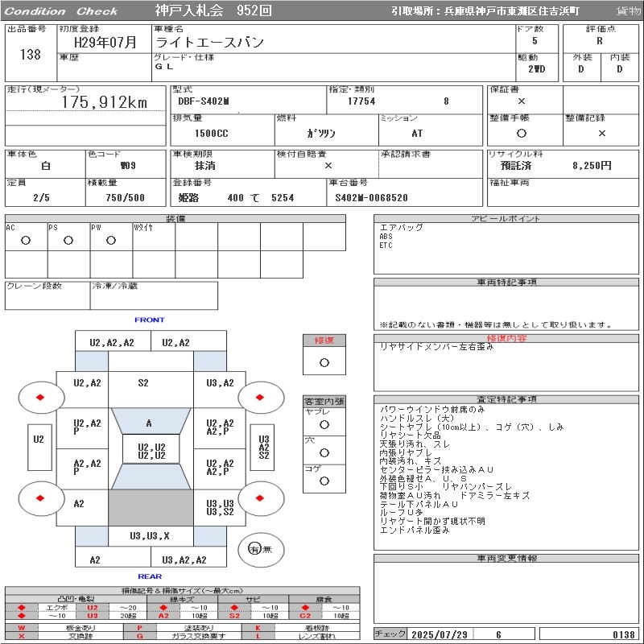The height and width of the screenshot is (644, 644).
Task: Click the windshield cell marked A in the diagram
Action: [x=149, y=423]
